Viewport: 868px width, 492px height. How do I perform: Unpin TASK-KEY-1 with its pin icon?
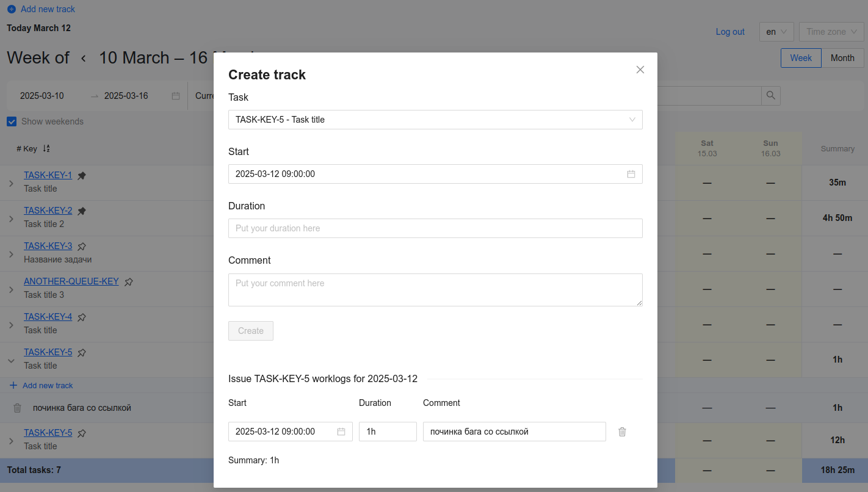pyautogui.click(x=82, y=176)
